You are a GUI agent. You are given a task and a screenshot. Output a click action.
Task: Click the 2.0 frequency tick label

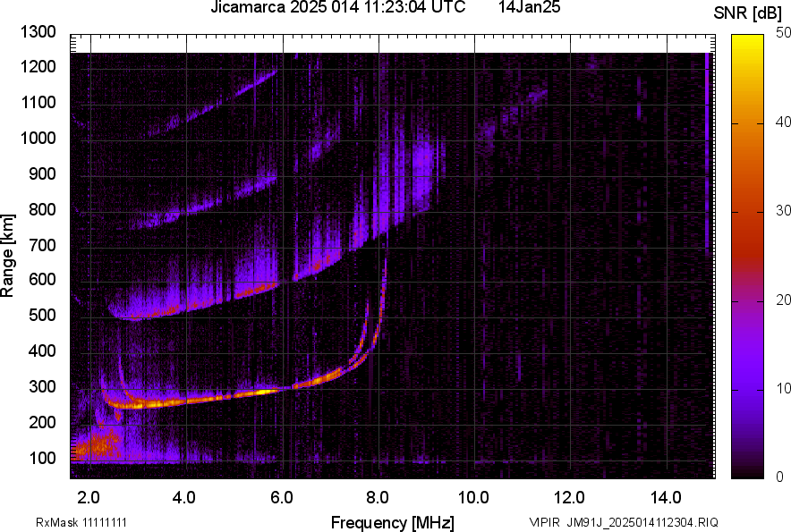pos(89,498)
